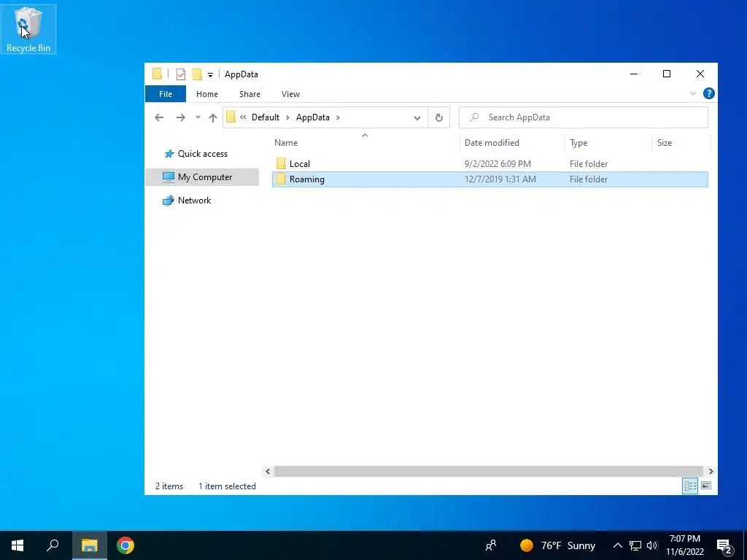The image size is (747, 560).
Task: Maximize the AppData window
Action: (x=667, y=74)
